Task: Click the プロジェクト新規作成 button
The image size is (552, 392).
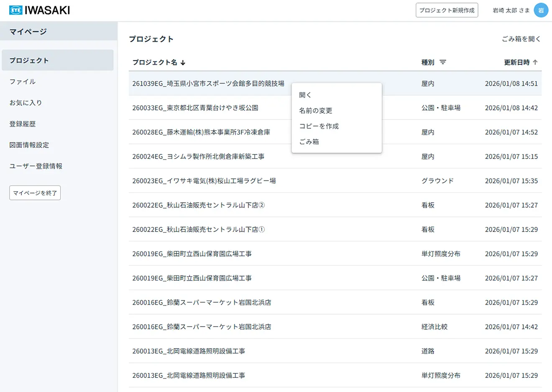Action: click(x=447, y=10)
